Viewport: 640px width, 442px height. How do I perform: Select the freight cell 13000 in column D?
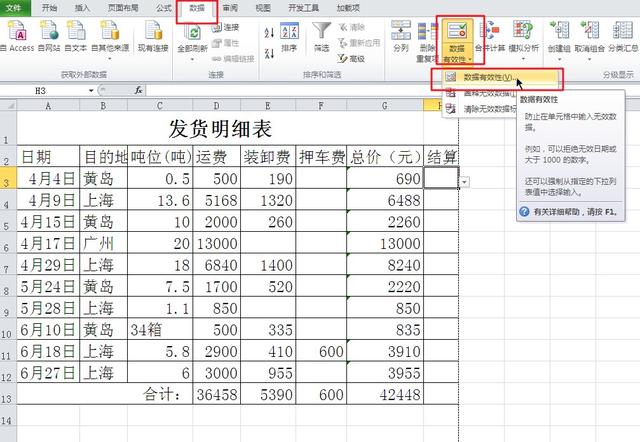pyautogui.click(x=217, y=243)
